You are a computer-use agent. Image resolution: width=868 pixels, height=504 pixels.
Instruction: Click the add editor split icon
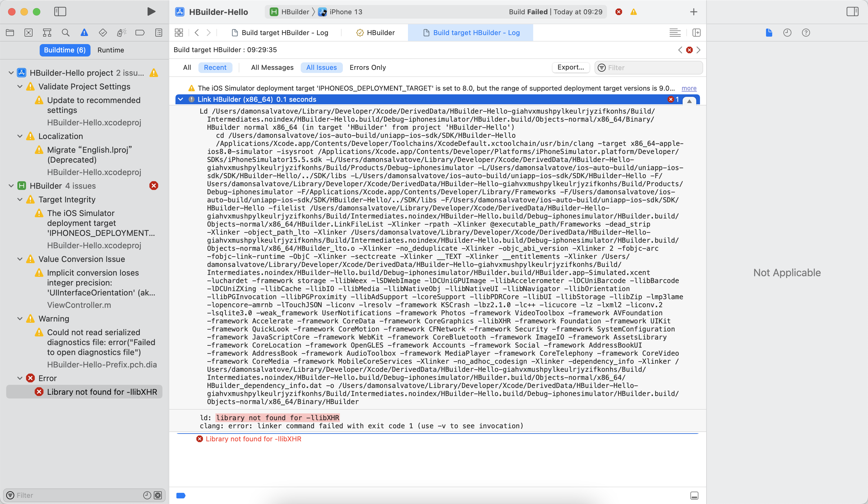pos(696,33)
